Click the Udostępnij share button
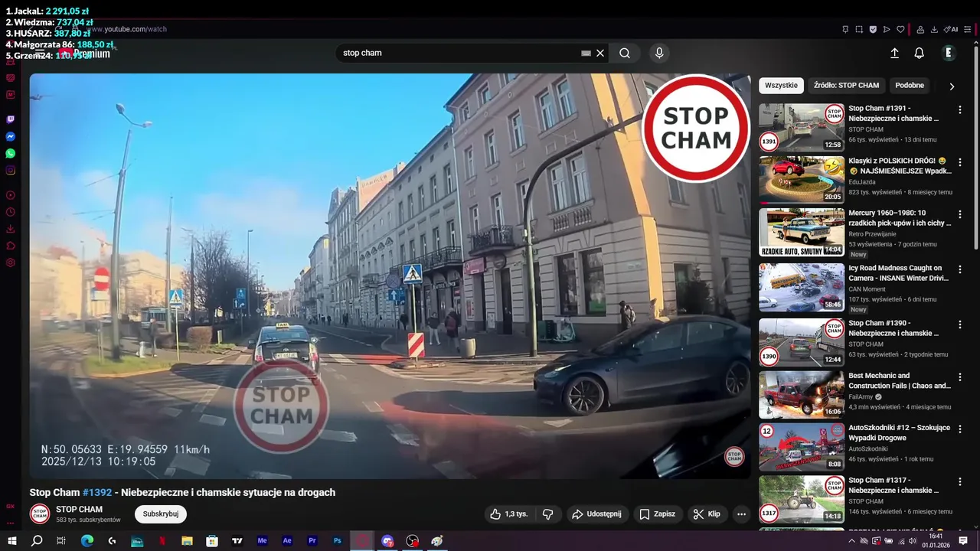The height and width of the screenshot is (551, 980). point(596,514)
